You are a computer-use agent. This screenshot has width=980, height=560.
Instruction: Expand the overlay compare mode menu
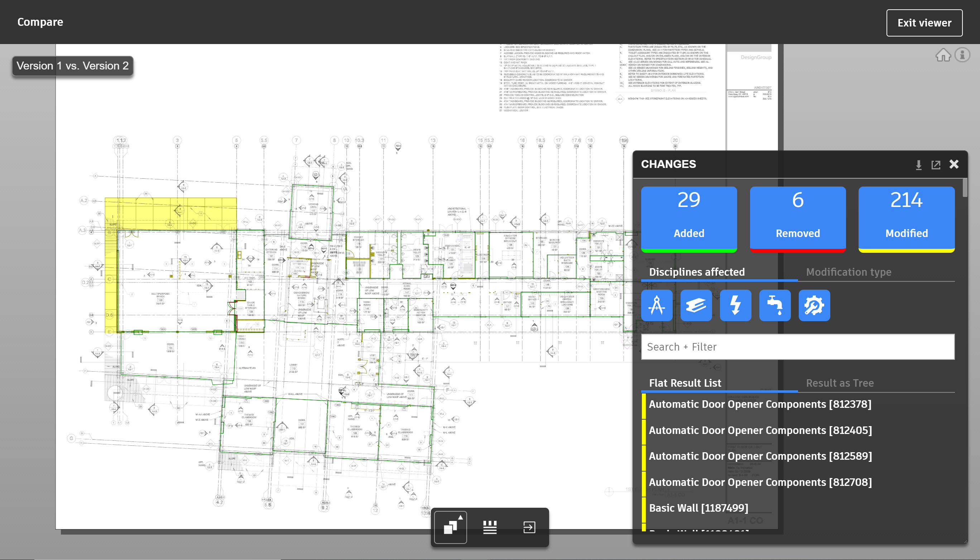[x=451, y=527]
